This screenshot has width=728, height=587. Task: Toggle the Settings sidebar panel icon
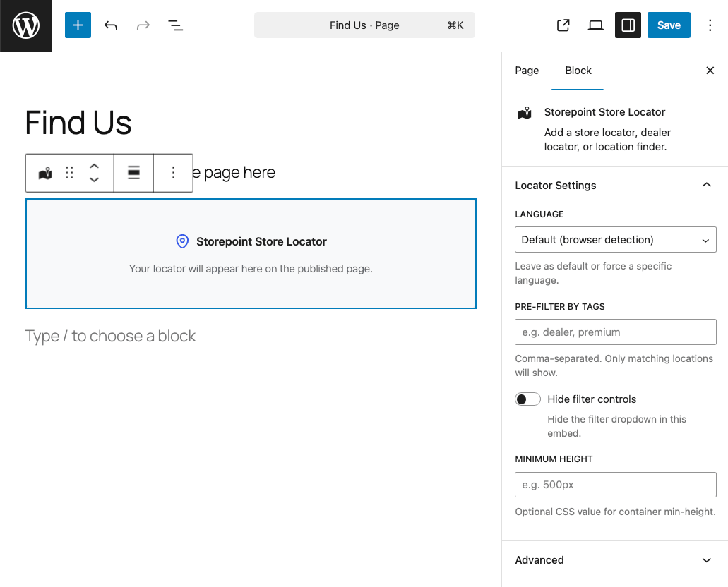click(x=628, y=25)
